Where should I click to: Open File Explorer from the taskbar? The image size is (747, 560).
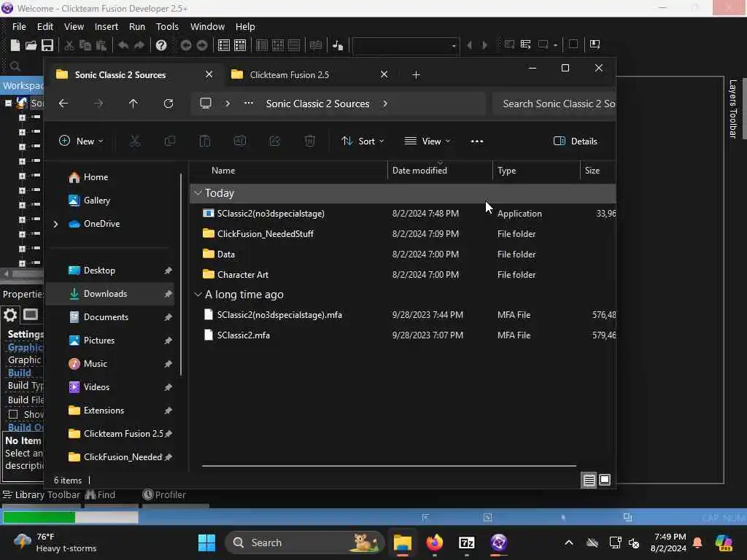point(402,542)
